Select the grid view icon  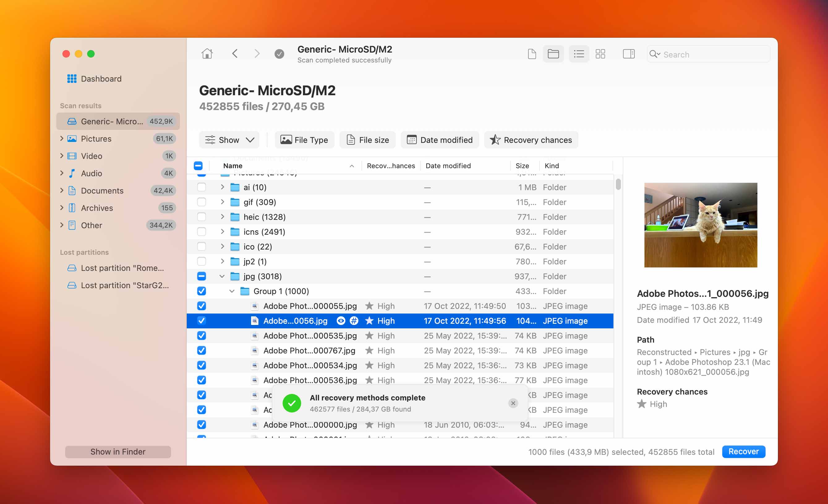point(600,54)
